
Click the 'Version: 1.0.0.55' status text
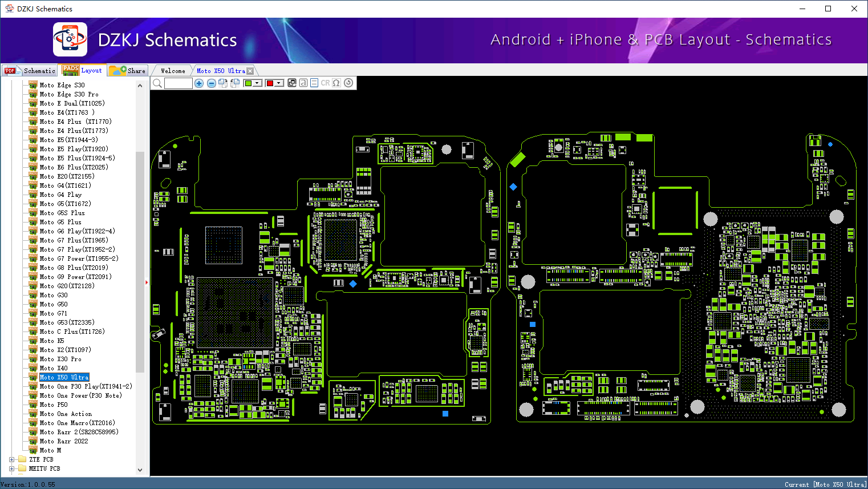pos(28,484)
